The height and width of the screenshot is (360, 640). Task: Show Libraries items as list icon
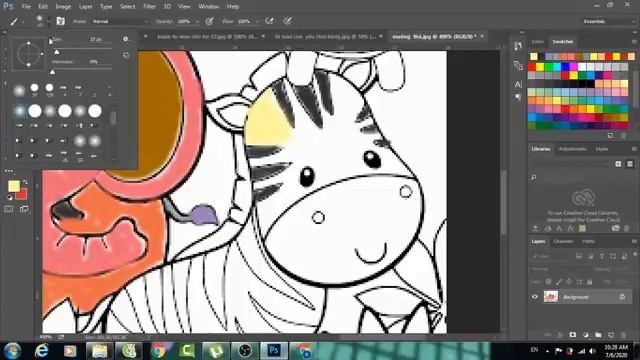coord(630,164)
